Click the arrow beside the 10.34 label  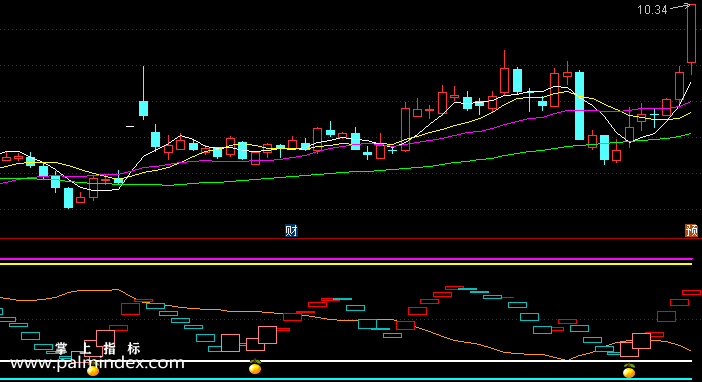pyautogui.click(x=680, y=7)
